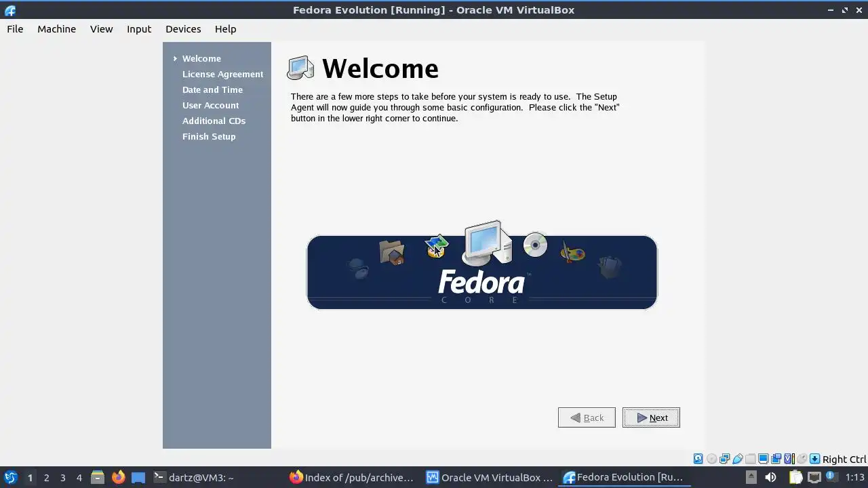
Task: Open the Machine menu
Action: click(56, 29)
